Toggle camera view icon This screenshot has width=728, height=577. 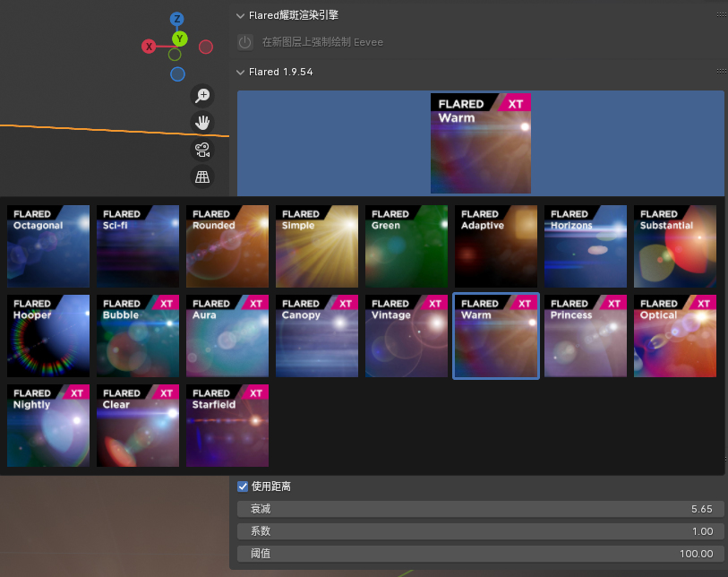[202, 150]
